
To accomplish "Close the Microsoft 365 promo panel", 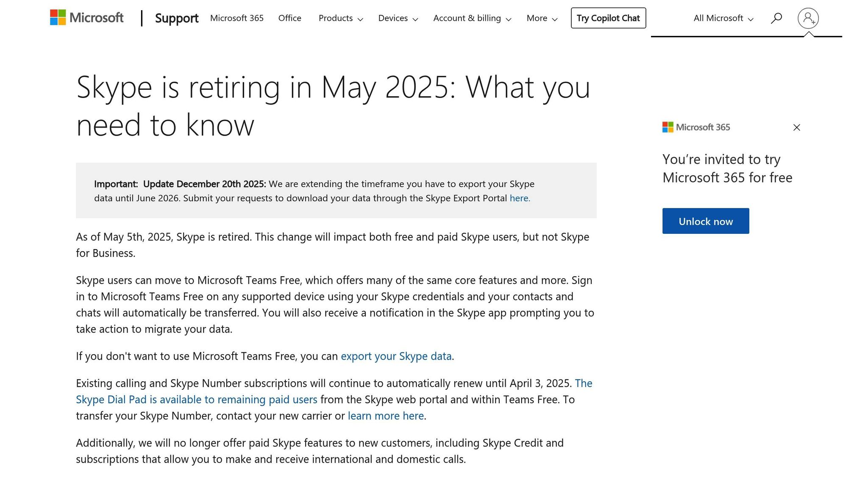I will pos(796,128).
